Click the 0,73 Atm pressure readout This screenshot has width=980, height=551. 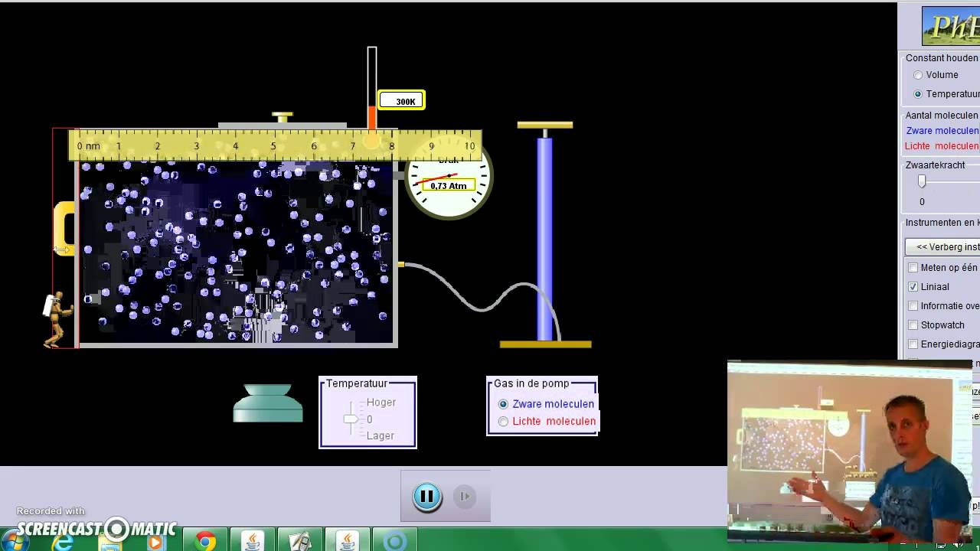click(449, 185)
